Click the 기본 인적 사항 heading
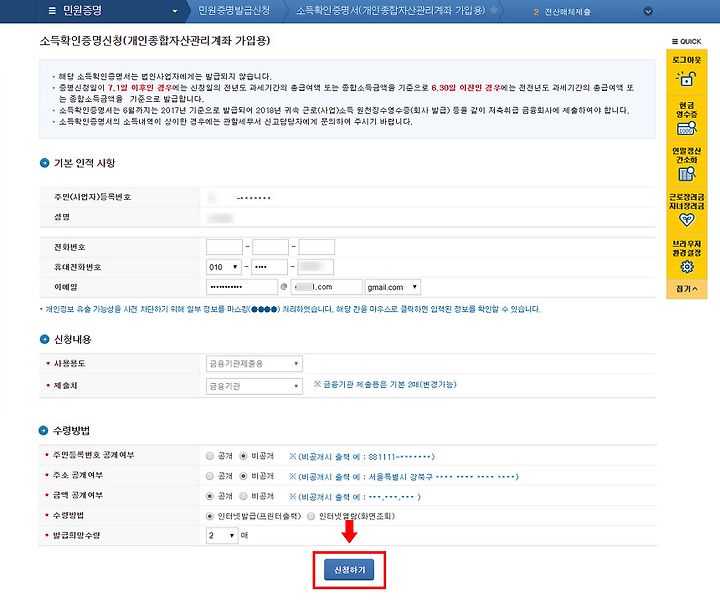This screenshot has height=608, width=720. (84, 163)
